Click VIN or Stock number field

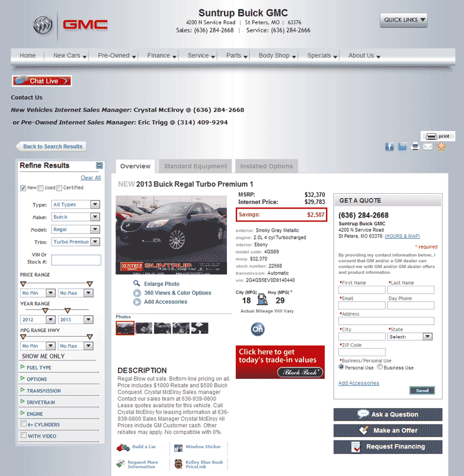(76, 260)
